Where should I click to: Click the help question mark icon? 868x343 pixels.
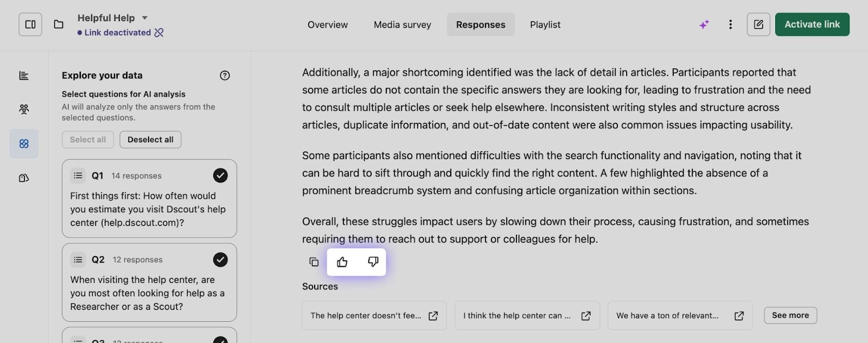225,75
